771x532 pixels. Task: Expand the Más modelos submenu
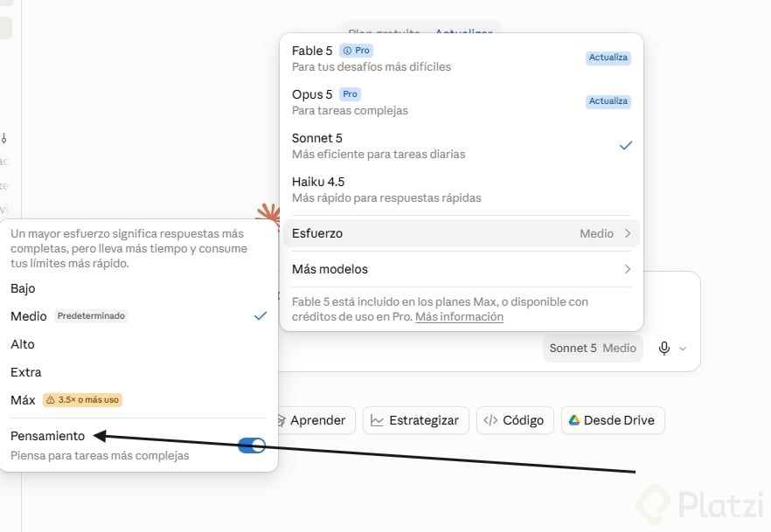(x=462, y=269)
